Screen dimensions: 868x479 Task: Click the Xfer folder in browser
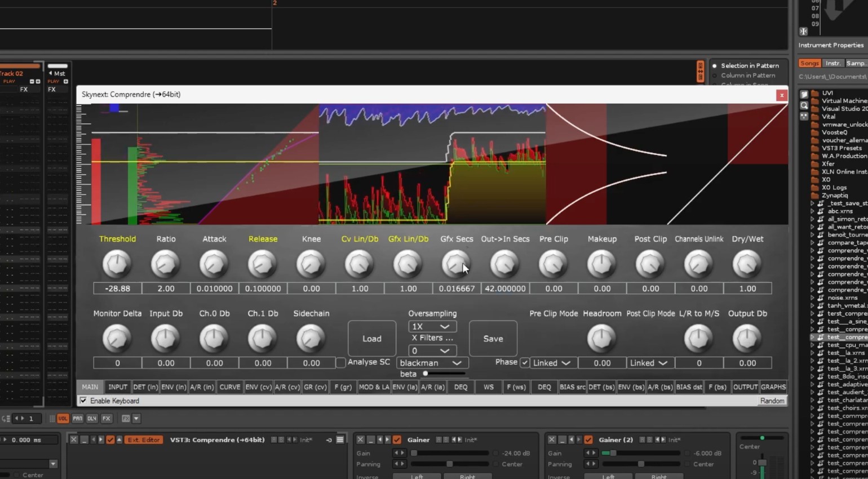827,164
